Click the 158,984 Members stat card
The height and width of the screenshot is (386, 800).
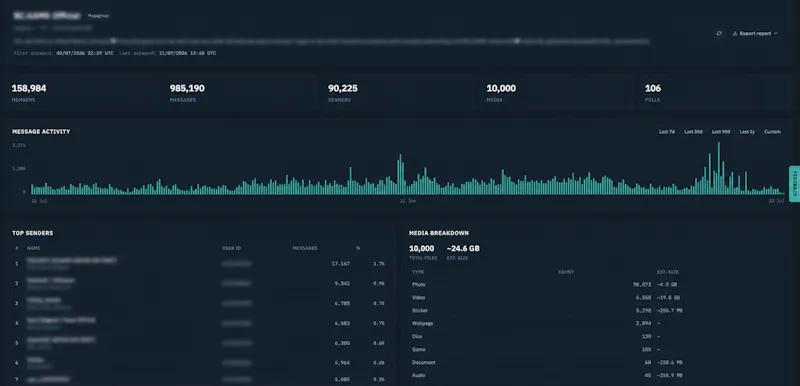coord(82,93)
